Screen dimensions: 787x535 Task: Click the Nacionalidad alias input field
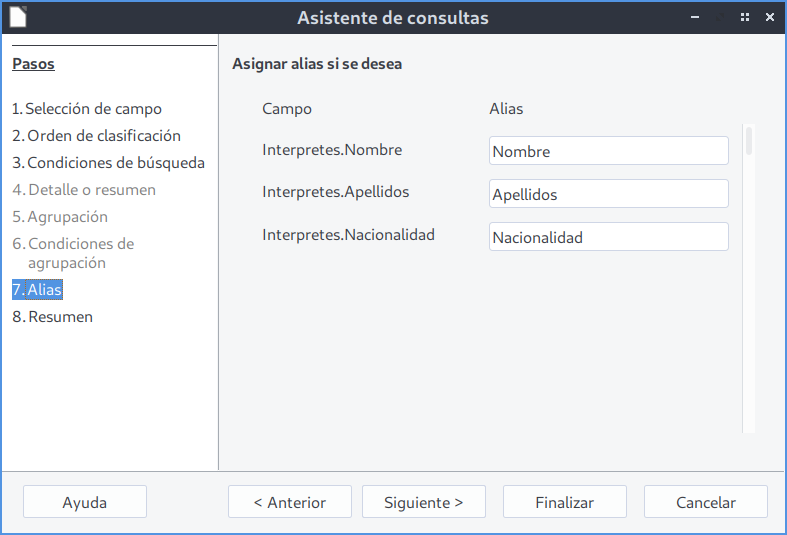pos(608,237)
